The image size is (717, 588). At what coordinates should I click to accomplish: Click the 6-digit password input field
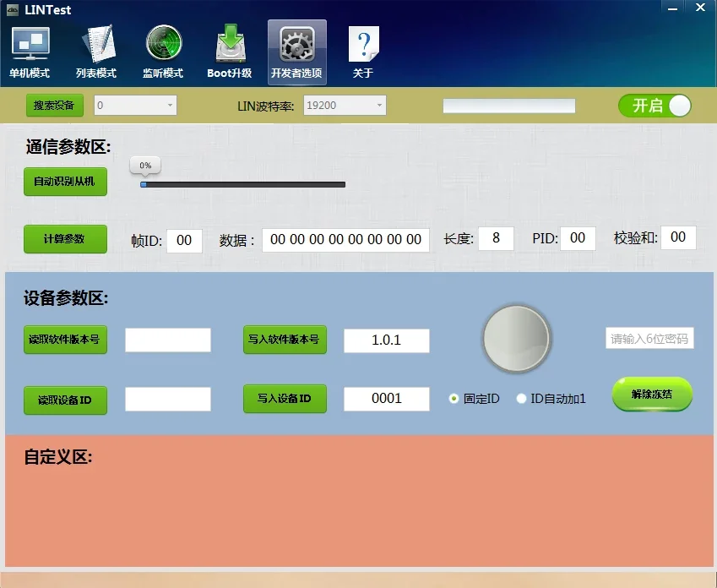click(x=649, y=338)
